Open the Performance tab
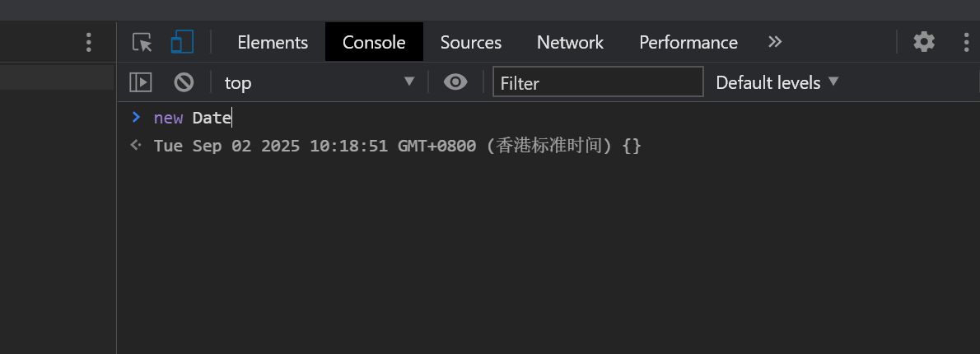 coord(688,43)
